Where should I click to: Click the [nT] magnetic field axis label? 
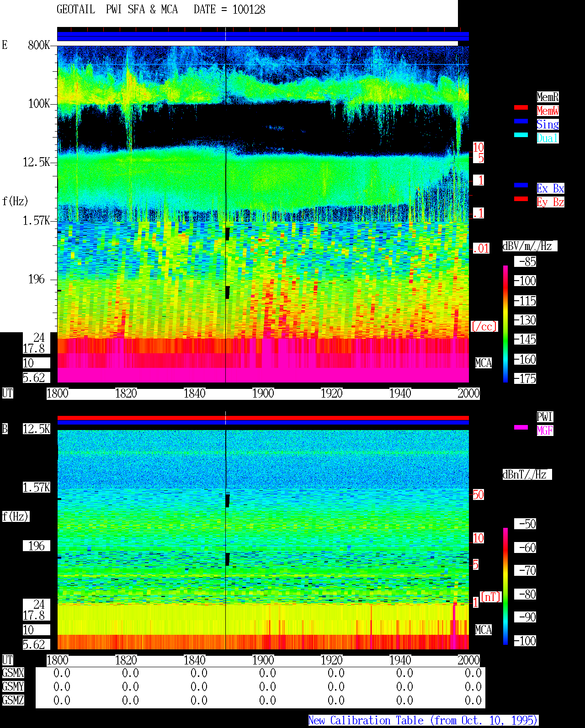point(491,597)
